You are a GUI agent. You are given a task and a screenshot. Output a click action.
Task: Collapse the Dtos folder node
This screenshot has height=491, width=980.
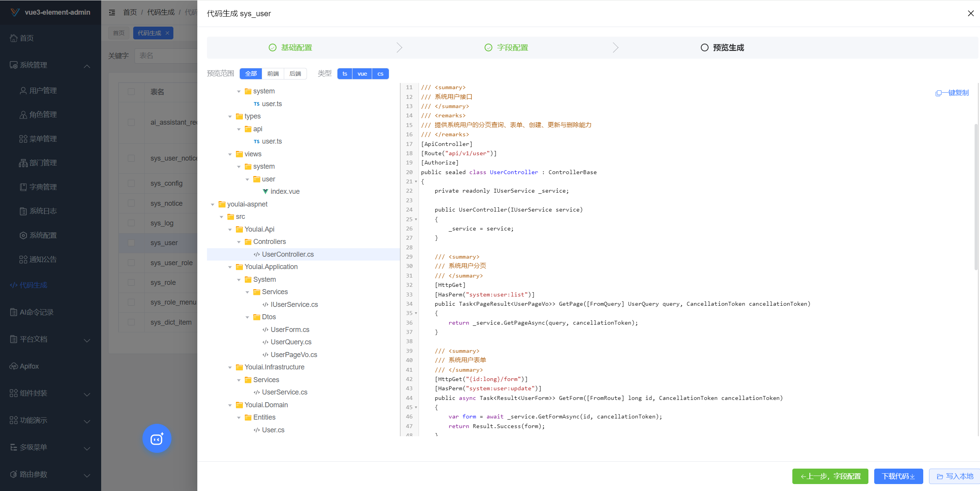coord(248,317)
